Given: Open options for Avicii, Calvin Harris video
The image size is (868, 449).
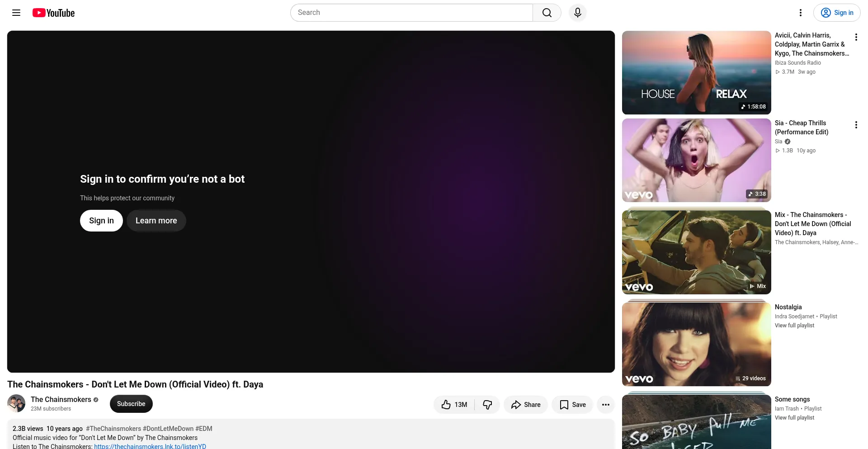Looking at the screenshot, I should coord(856,37).
